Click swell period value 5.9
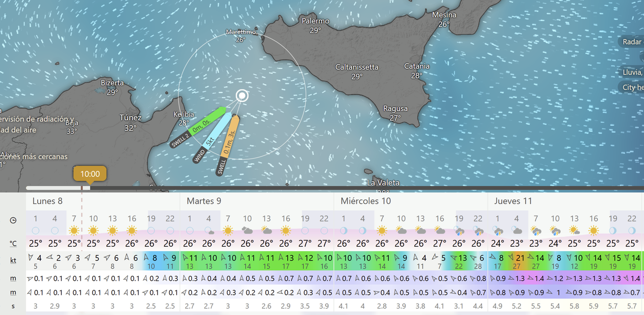This screenshot has width=644, height=315. pyautogui.click(x=594, y=306)
